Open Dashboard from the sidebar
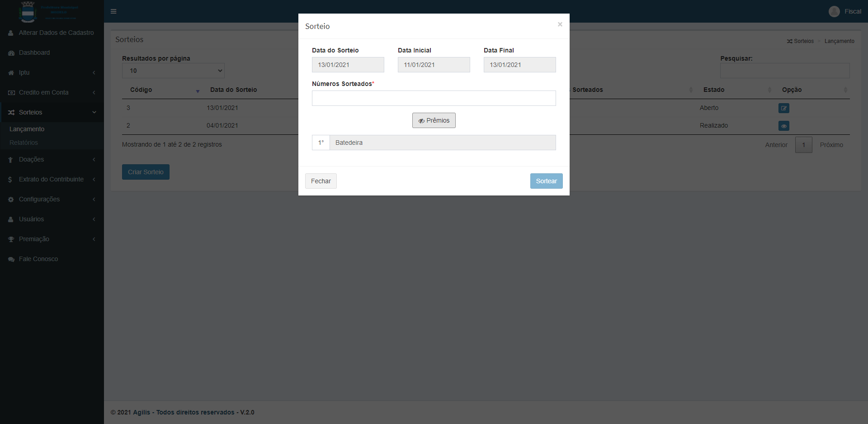868x424 pixels. [x=34, y=52]
